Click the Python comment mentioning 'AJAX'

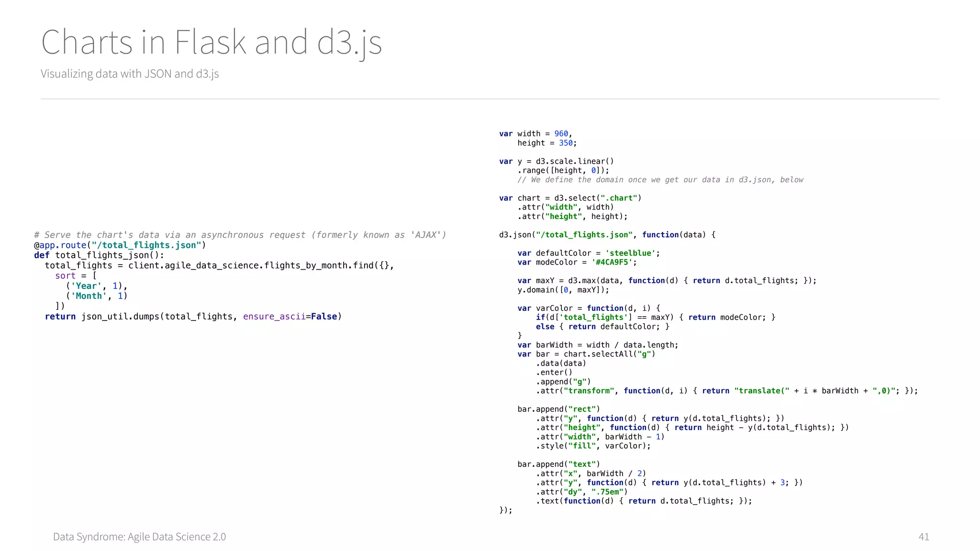(240, 235)
